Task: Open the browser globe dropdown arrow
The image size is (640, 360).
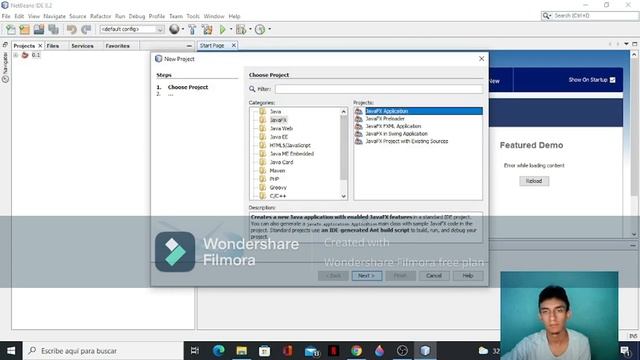Action: [x=182, y=29]
